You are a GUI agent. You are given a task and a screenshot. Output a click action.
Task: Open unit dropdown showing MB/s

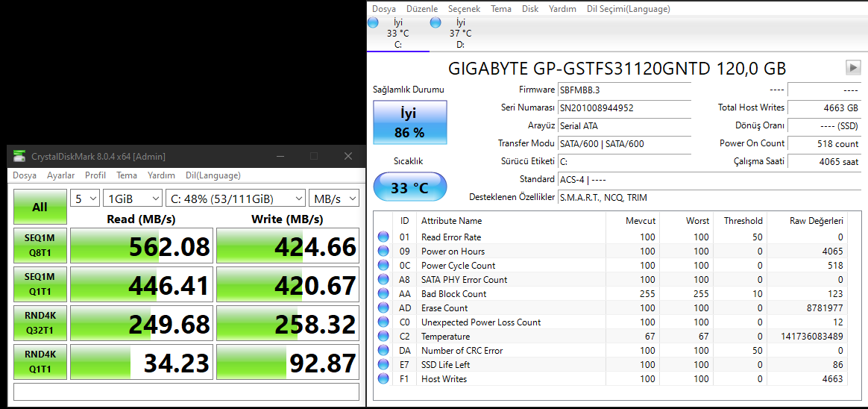(x=334, y=199)
